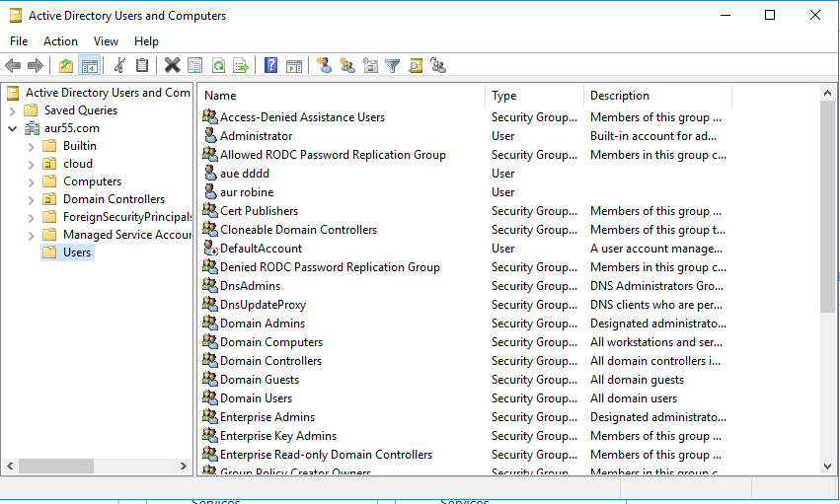
Task: Expand the Computers container
Action: coord(31,182)
